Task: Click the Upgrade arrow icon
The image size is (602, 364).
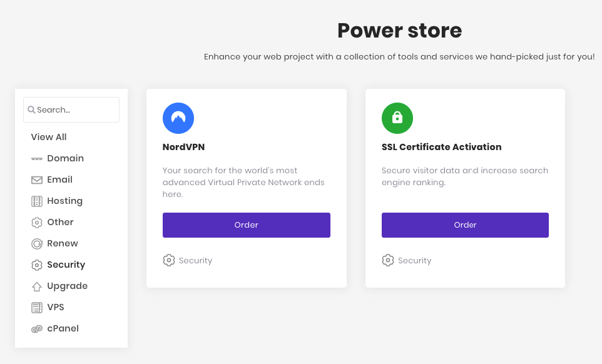Action: [37, 286]
